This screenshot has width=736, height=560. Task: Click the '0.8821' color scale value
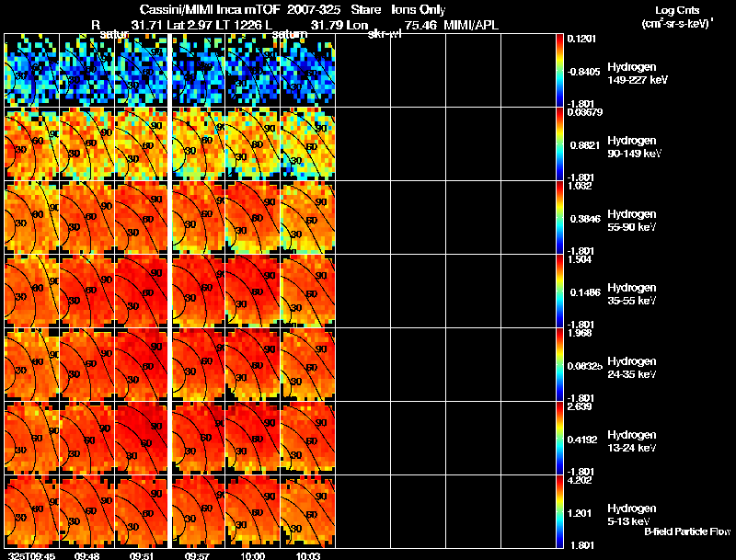585,145
